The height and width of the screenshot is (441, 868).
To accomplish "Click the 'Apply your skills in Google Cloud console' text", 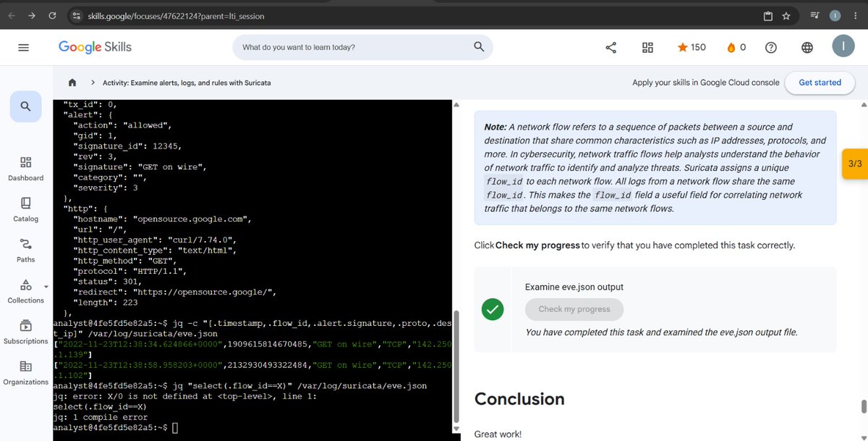I will click(706, 83).
